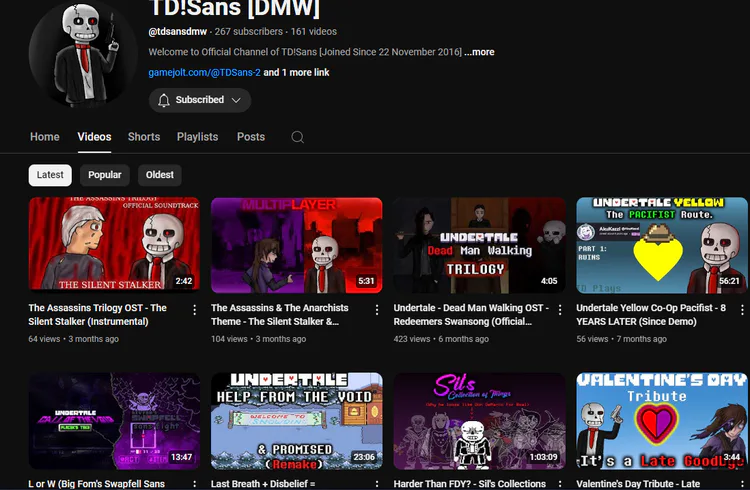The height and width of the screenshot is (490, 750).
Task: Select the Latest sort chip
Action: [50, 175]
